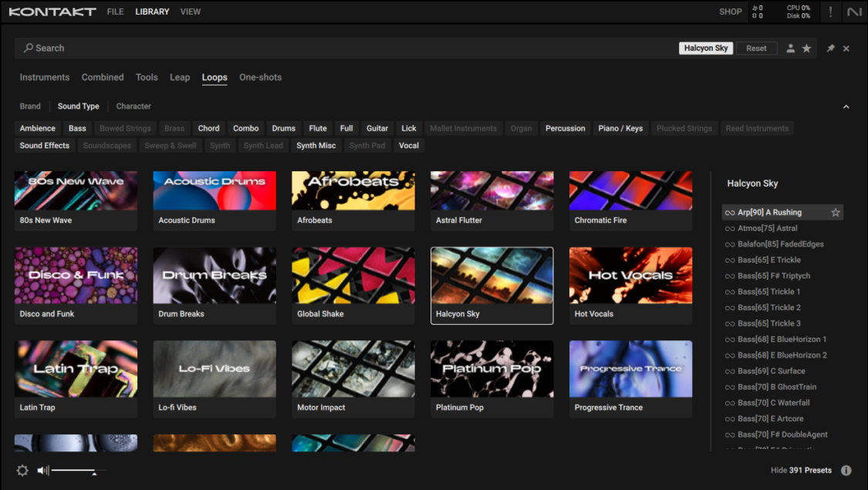Open settings via the gear icon at bottom left
The width and height of the screenshot is (868, 490).
[22, 470]
